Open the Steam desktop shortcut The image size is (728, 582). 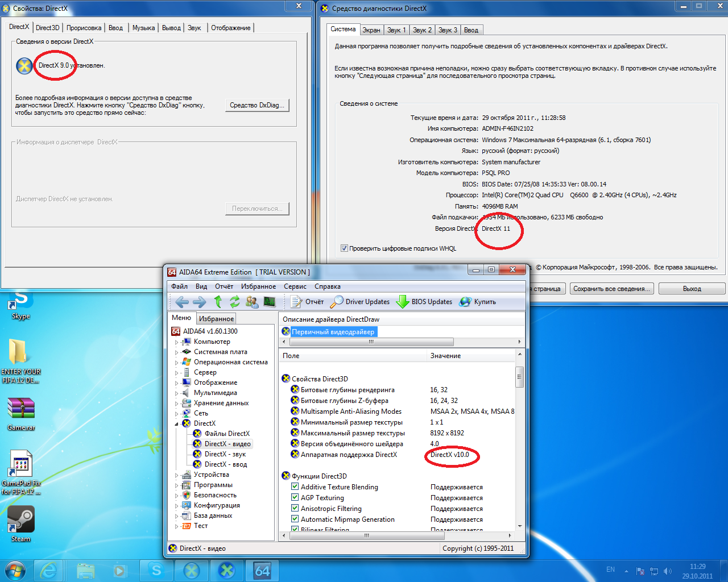[20, 523]
